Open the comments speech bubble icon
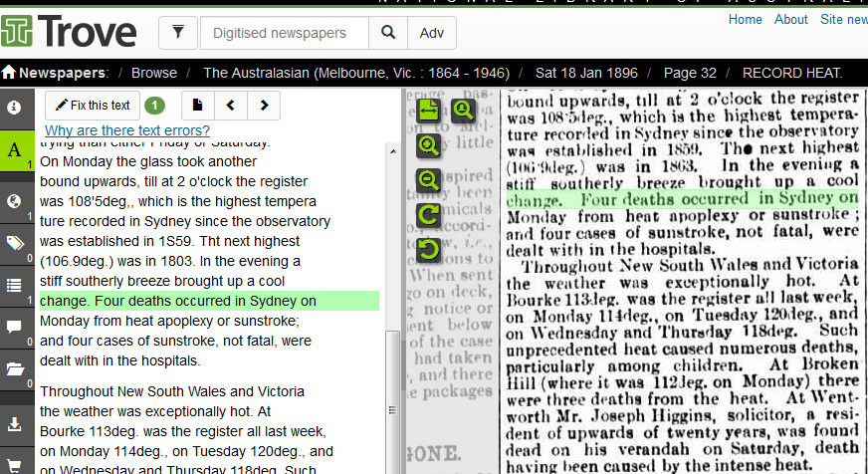Viewport: 868px width, 474px height. 15,327
